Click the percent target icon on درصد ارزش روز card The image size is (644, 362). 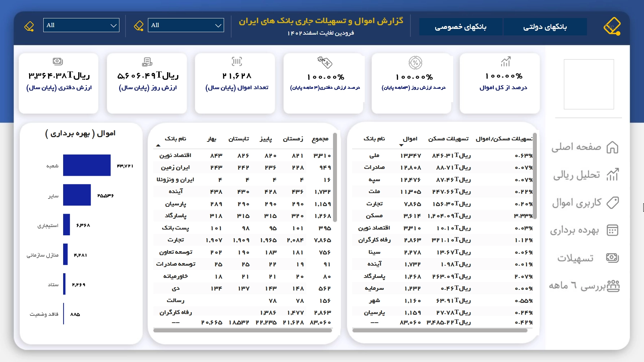click(x=415, y=63)
